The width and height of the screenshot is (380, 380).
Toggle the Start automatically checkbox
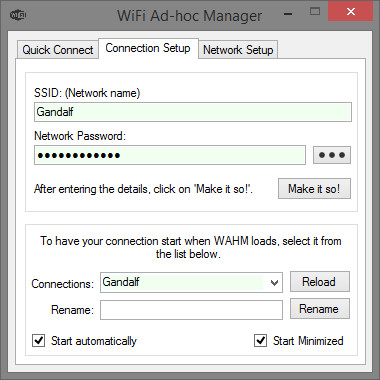39,341
